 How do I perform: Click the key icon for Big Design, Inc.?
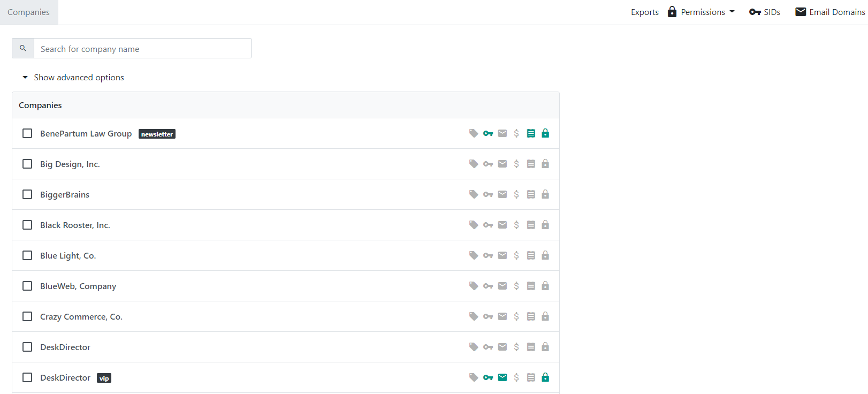coord(488,164)
